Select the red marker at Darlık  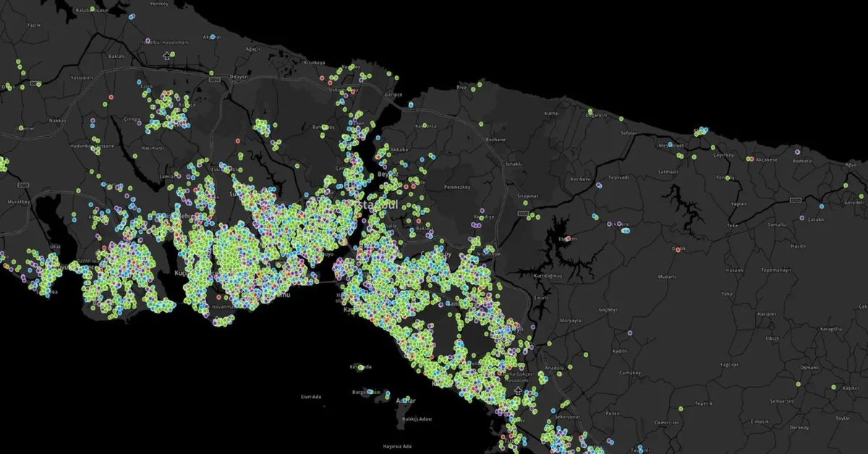tap(677, 249)
